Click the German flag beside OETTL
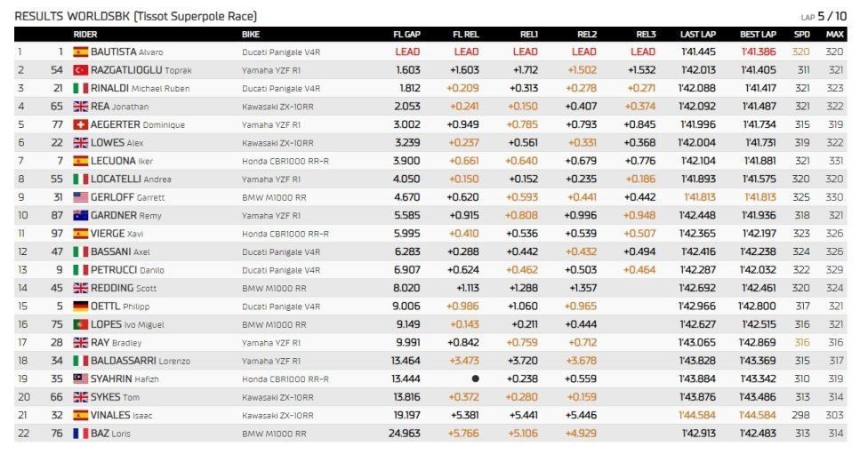This screenshot has width=868, height=462. point(80,306)
